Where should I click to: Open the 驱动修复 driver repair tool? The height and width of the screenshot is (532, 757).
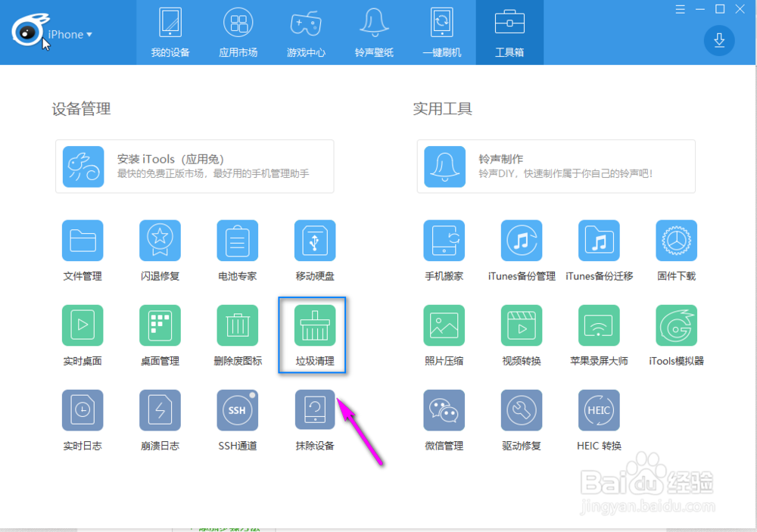522,410
